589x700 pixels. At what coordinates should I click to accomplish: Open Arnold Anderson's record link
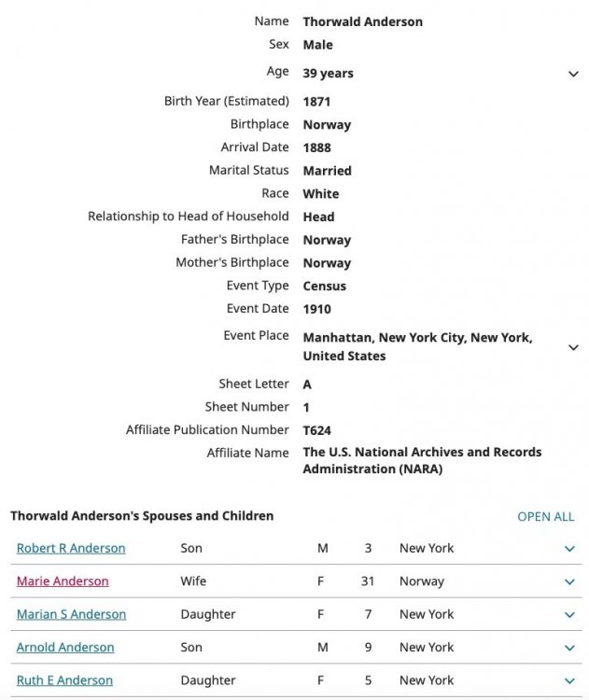65,647
